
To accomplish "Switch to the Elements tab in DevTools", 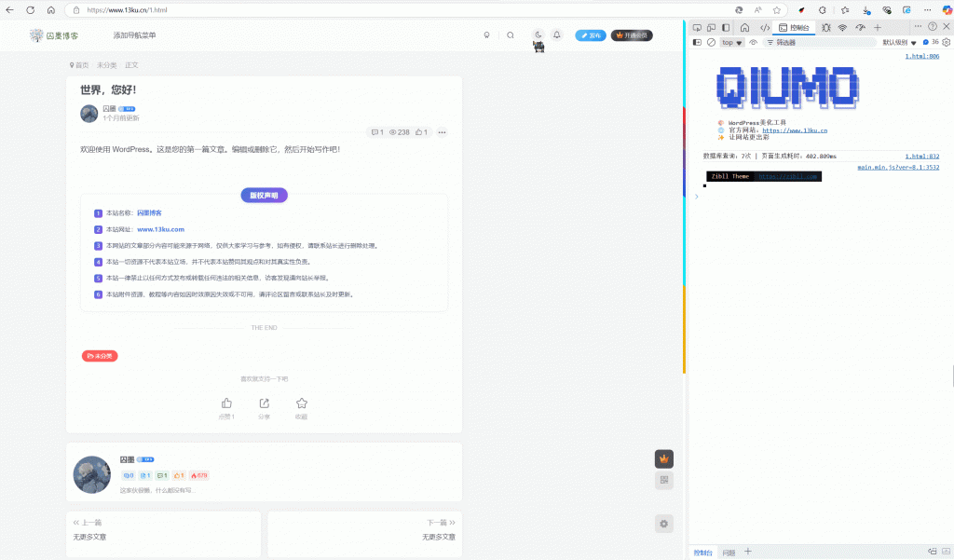I will pos(764,28).
